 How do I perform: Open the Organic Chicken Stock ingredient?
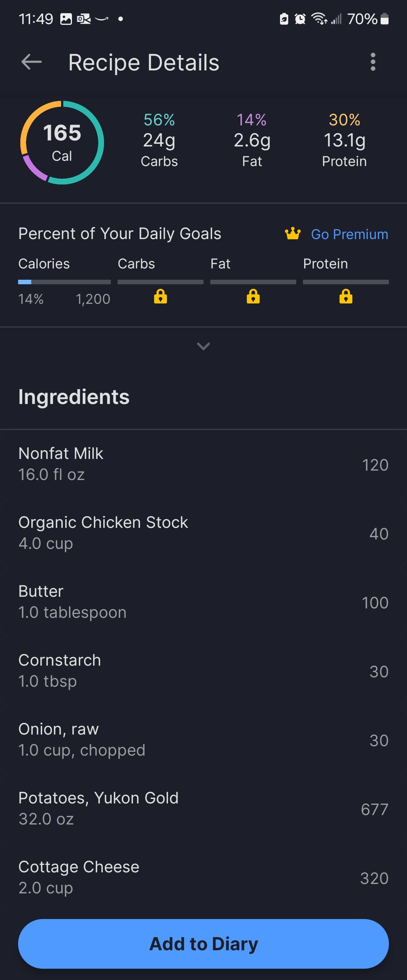point(203,533)
